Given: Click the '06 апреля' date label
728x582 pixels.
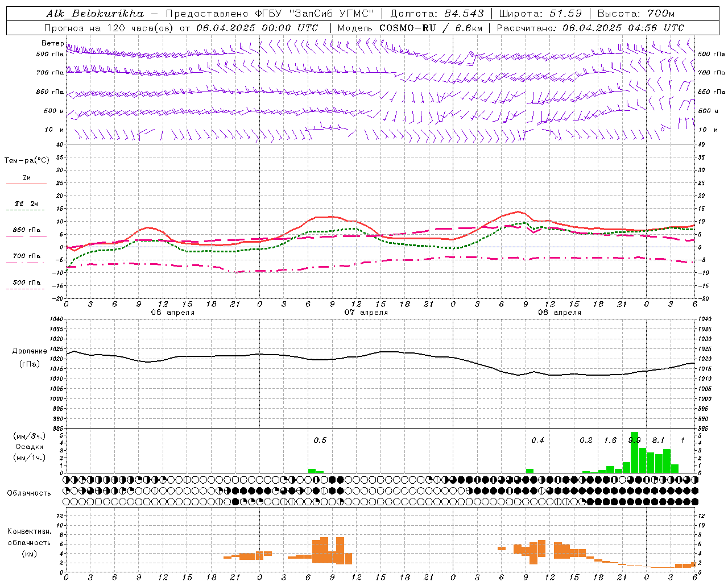Looking at the screenshot, I should (172, 313).
